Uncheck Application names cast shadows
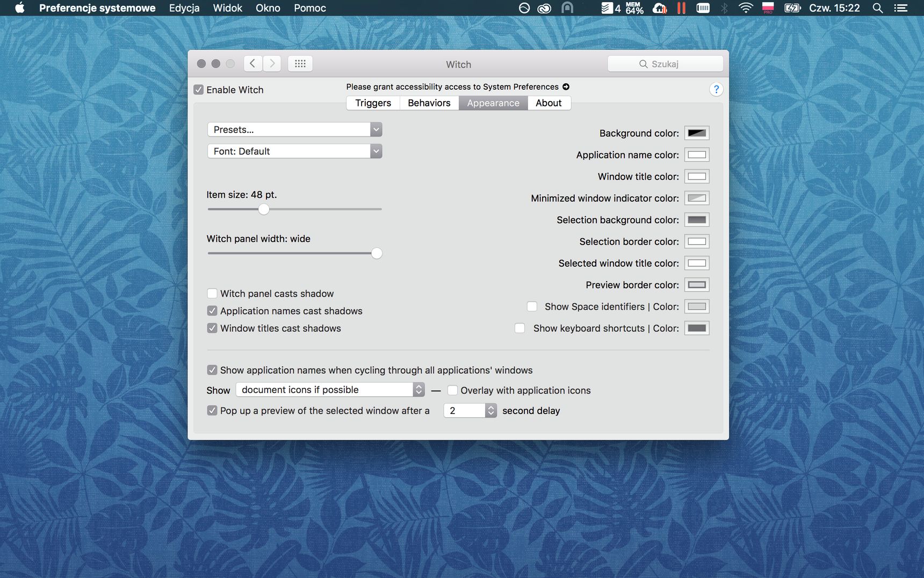The width and height of the screenshot is (924, 578). (x=212, y=311)
